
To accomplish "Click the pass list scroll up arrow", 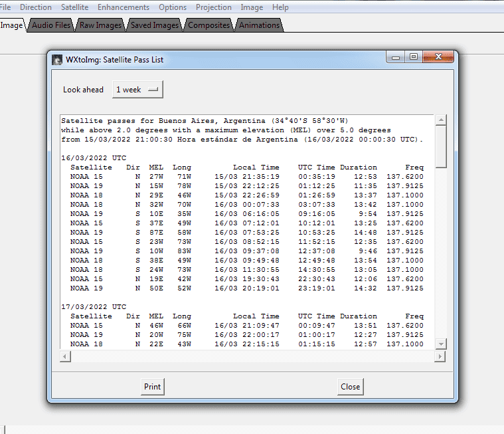I will pyautogui.click(x=440, y=120).
